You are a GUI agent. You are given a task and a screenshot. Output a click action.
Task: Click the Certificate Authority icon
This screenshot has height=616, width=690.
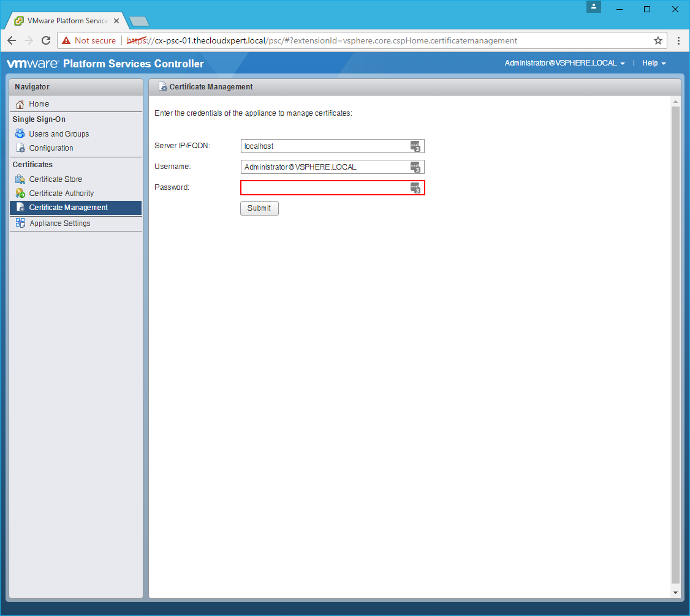click(20, 193)
